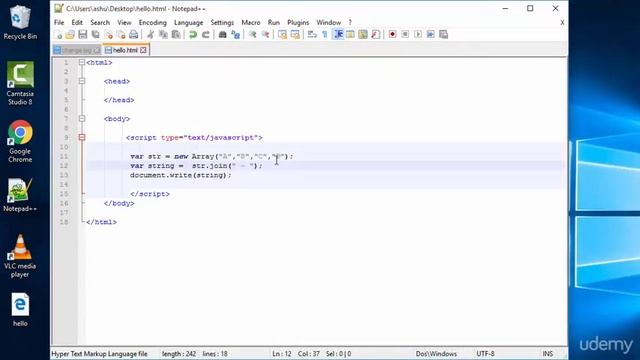Open the Plugins menu
This screenshot has height=360, width=640.
click(298, 22)
